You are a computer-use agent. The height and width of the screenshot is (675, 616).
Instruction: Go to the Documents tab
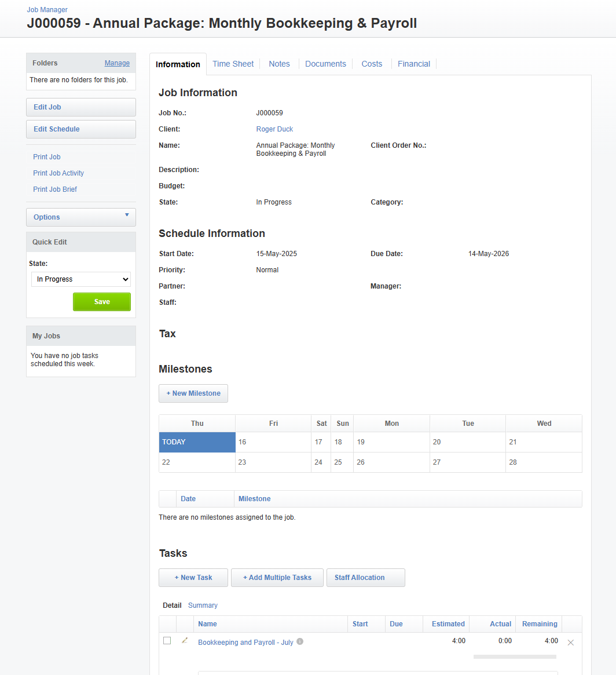[325, 64]
